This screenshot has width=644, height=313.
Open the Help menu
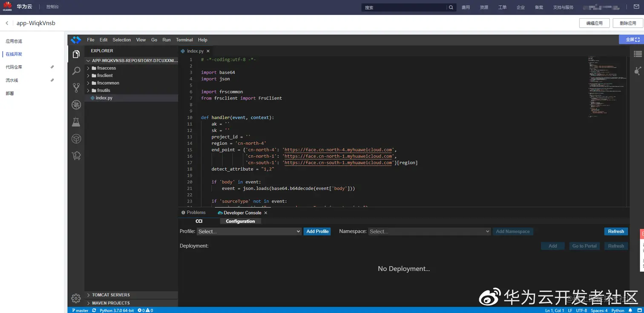(x=203, y=40)
